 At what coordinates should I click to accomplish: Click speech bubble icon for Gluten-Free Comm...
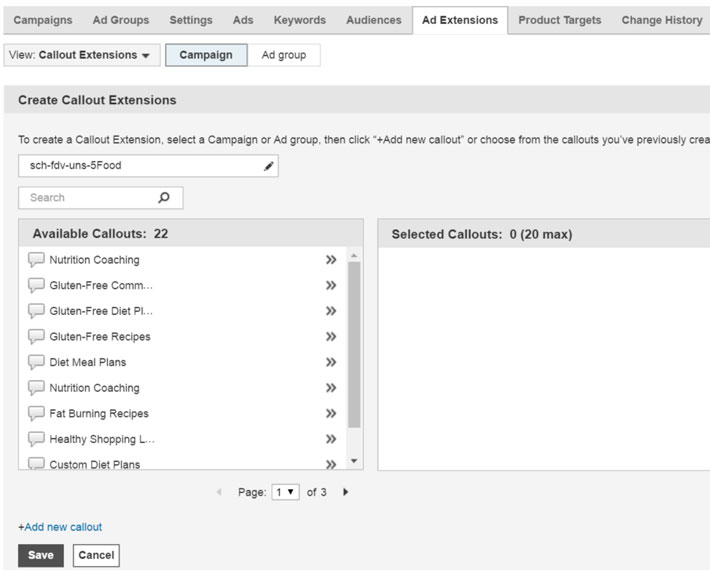(x=36, y=285)
